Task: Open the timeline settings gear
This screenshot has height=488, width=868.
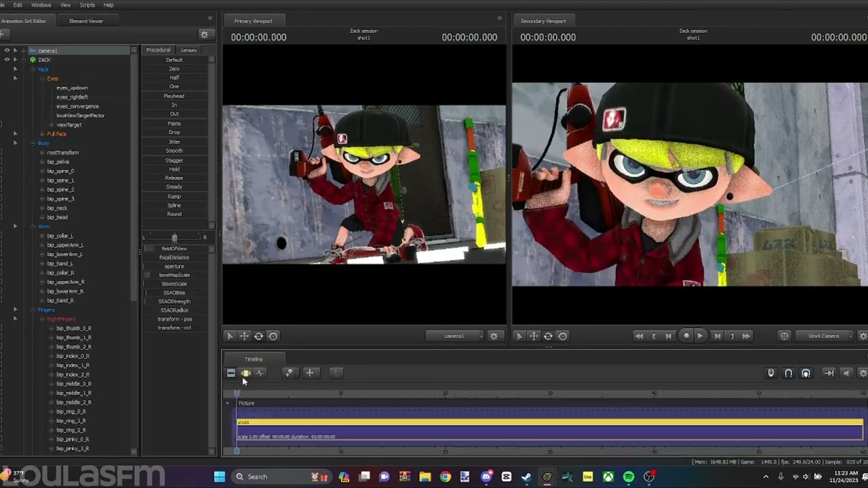Action: pyautogui.click(x=863, y=373)
